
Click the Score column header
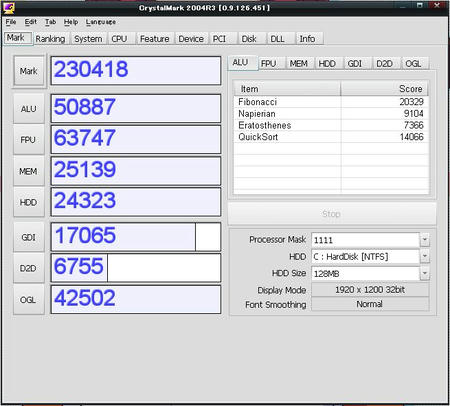point(384,89)
